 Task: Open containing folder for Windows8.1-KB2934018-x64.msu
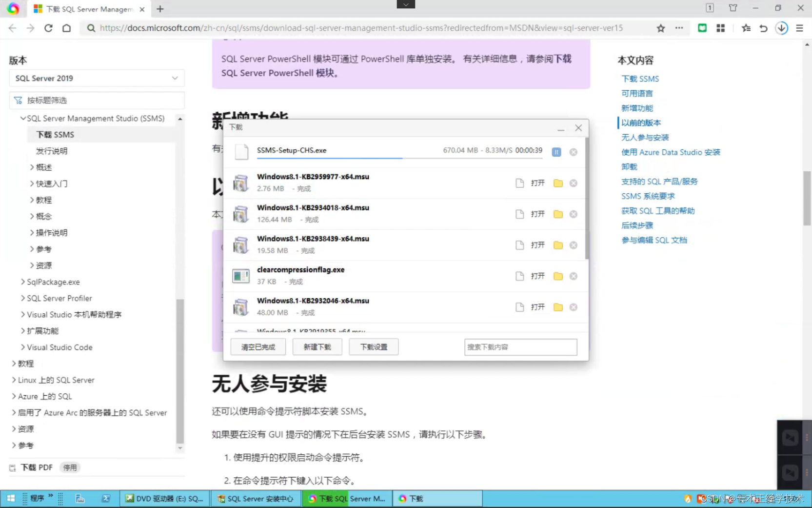click(558, 214)
